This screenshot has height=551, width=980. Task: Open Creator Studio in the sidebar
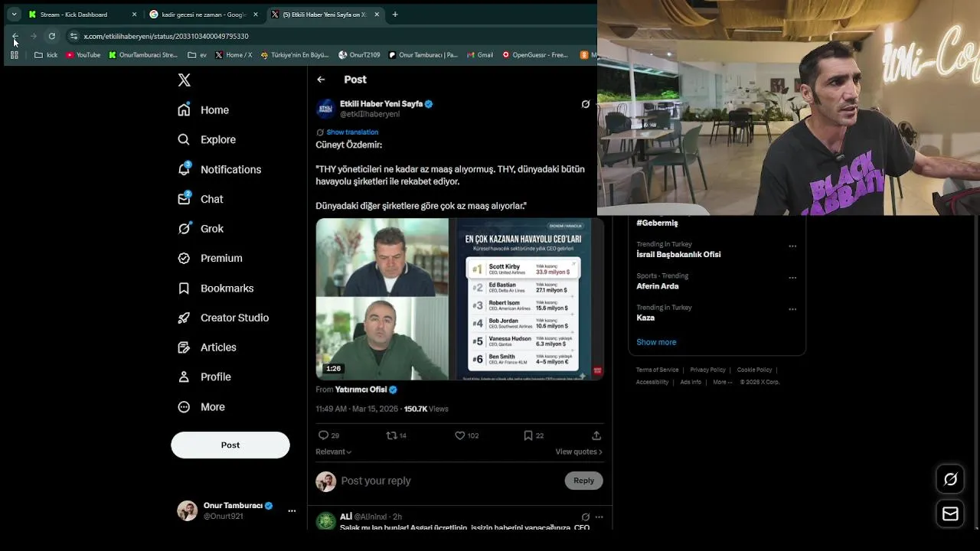(224, 318)
